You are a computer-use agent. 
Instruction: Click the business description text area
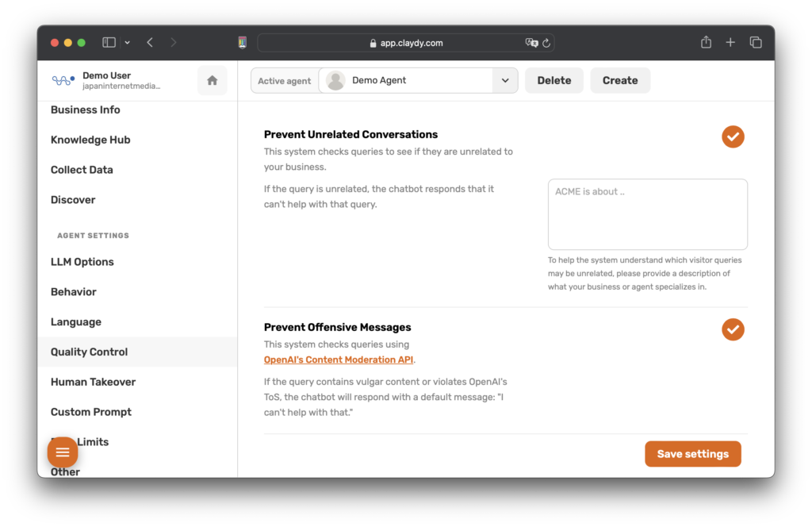coord(647,214)
